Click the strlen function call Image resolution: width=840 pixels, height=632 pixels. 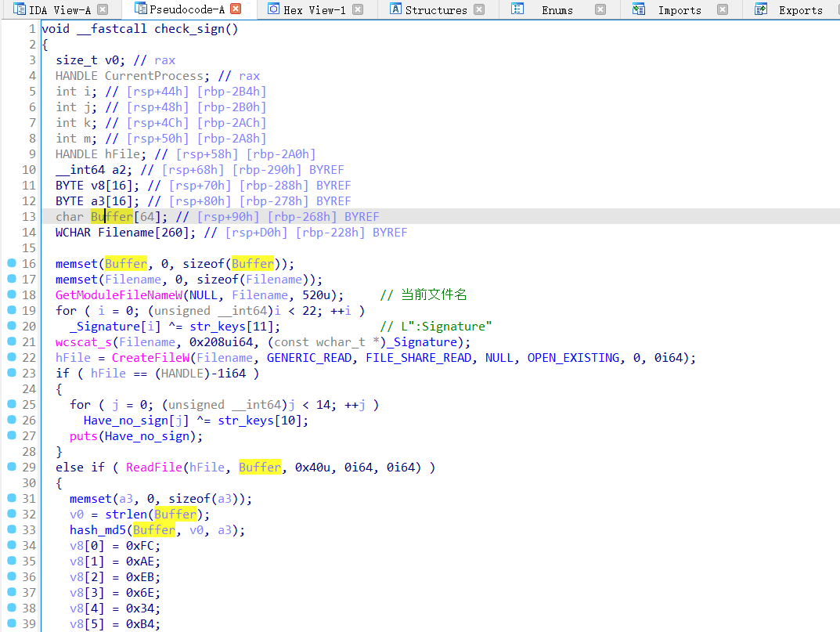(x=126, y=514)
